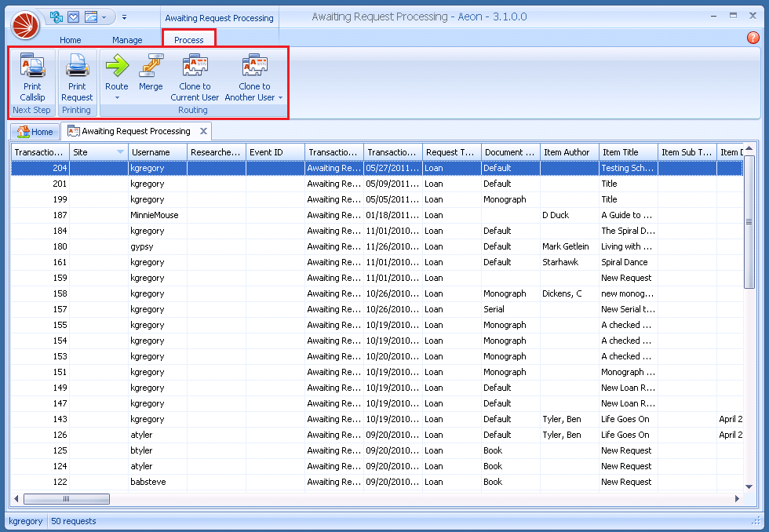This screenshot has height=532, width=769.
Task: Click Clone to Current User icon
Action: [195, 66]
